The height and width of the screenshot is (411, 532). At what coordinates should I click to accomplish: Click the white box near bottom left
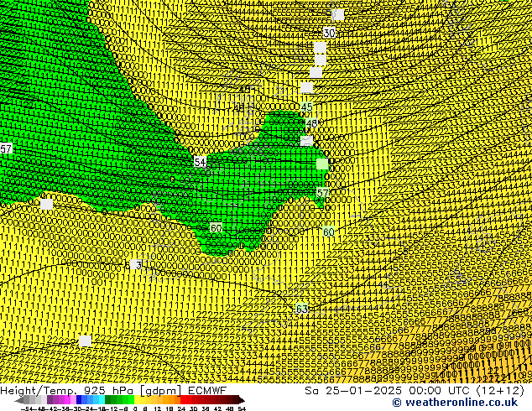tap(85, 341)
